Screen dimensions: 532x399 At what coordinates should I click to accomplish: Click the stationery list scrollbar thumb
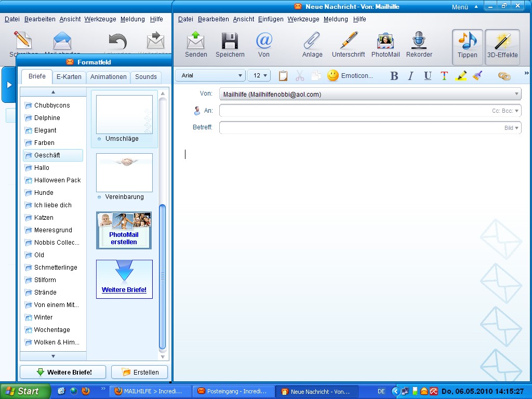point(163,276)
